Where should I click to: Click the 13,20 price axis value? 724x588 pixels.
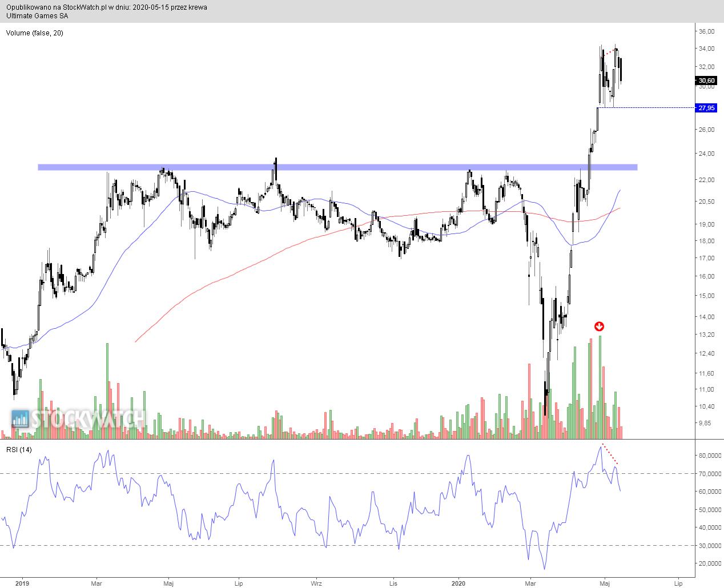click(707, 335)
